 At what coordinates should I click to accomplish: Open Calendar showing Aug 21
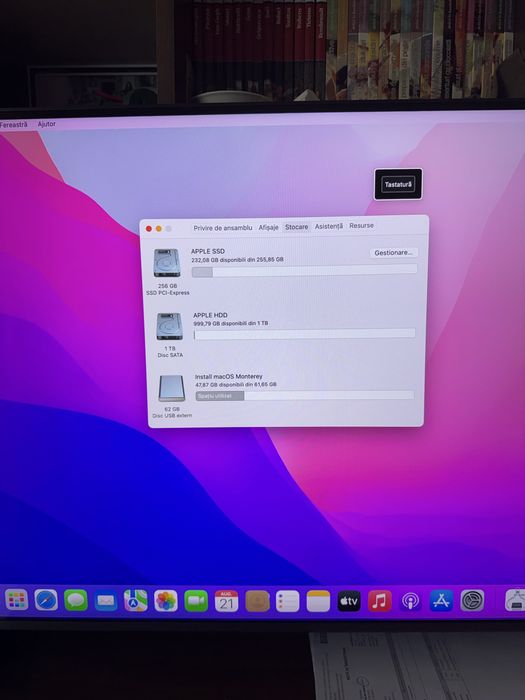point(226,601)
